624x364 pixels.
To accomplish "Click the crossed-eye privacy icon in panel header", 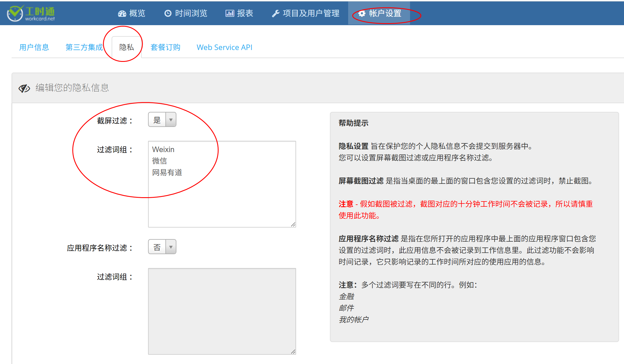I will pyautogui.click(x=24, y=88).
